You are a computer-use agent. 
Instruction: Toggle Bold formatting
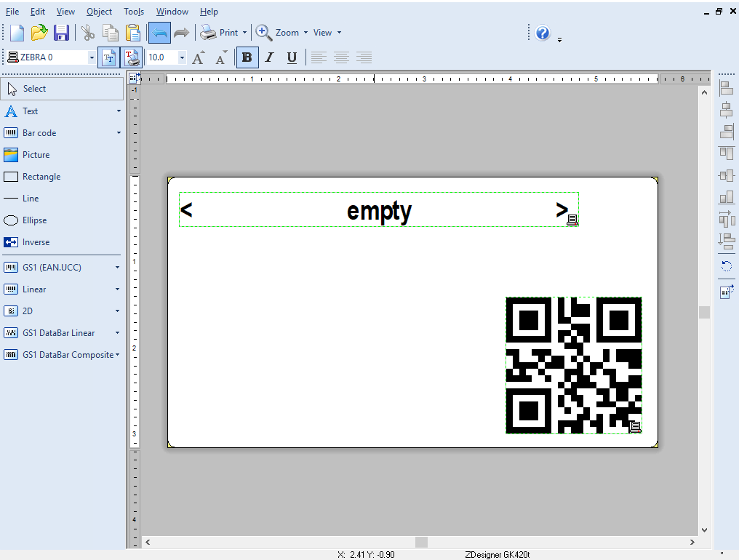pos(247,57)
